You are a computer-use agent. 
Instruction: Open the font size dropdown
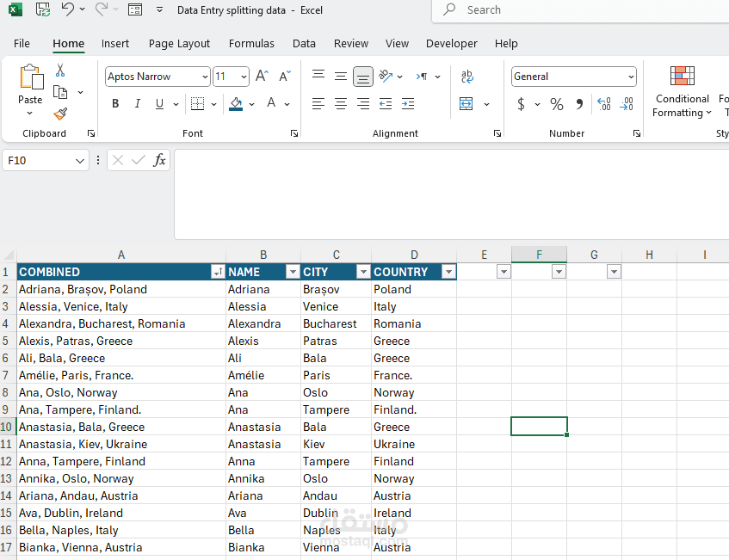pyautogui.click(x=244, y=77)
